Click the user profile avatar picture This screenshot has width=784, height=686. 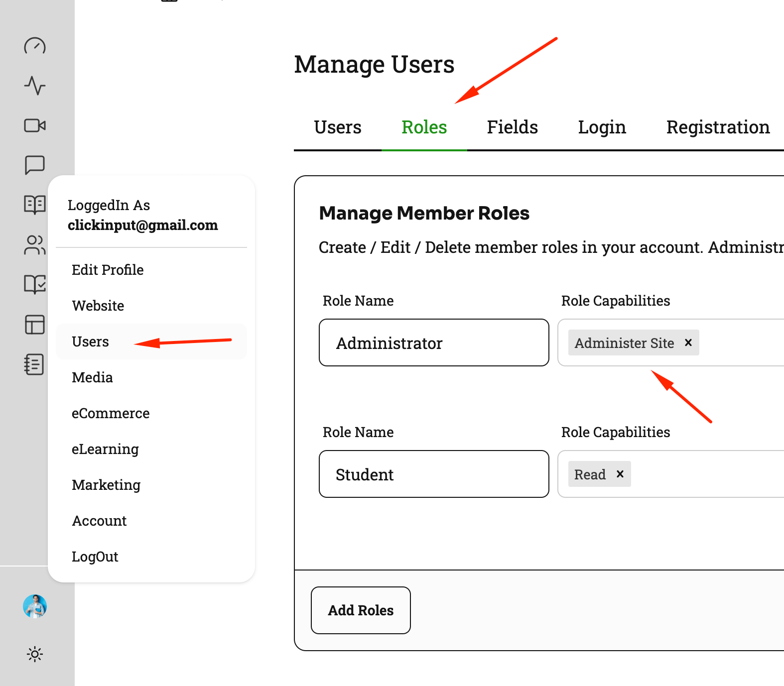pos(35,606)
